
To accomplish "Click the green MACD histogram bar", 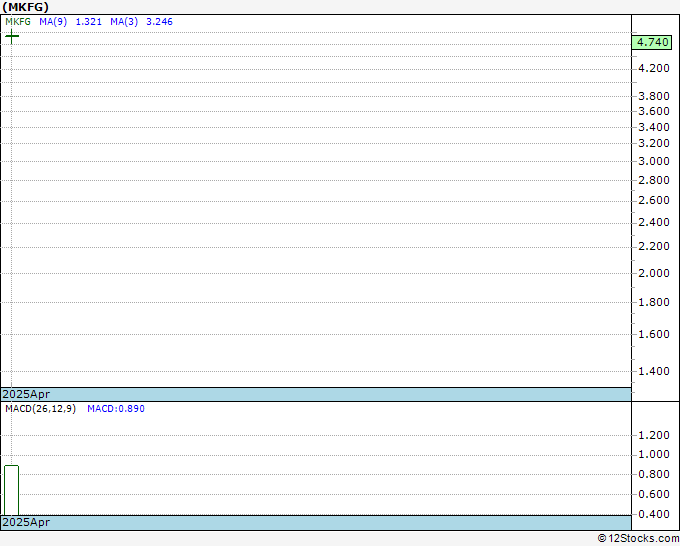I will click(x=11, y=490).
